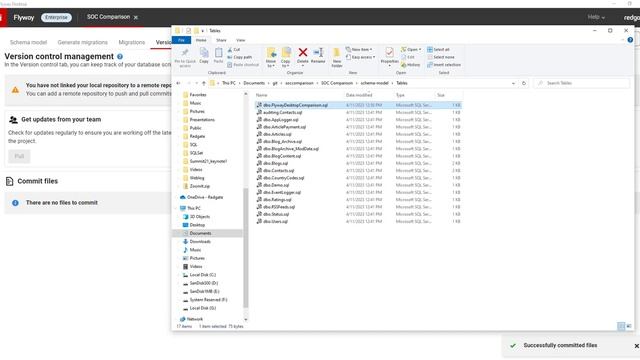640x360 pixels.
Task: Select file dbo.BlogArchive_ModData.sql
Action: [x=291, y=149]
